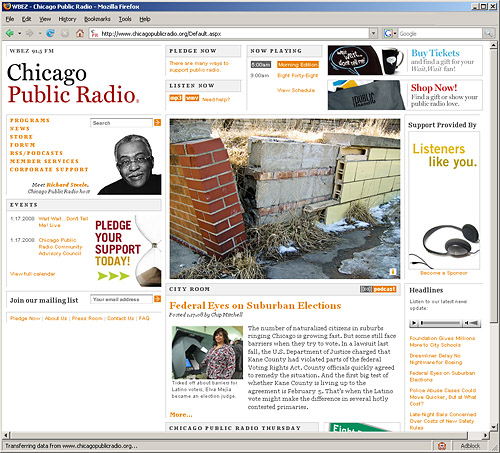
Task: Click the audio player volume slider
Action: [x=475, y=323]
